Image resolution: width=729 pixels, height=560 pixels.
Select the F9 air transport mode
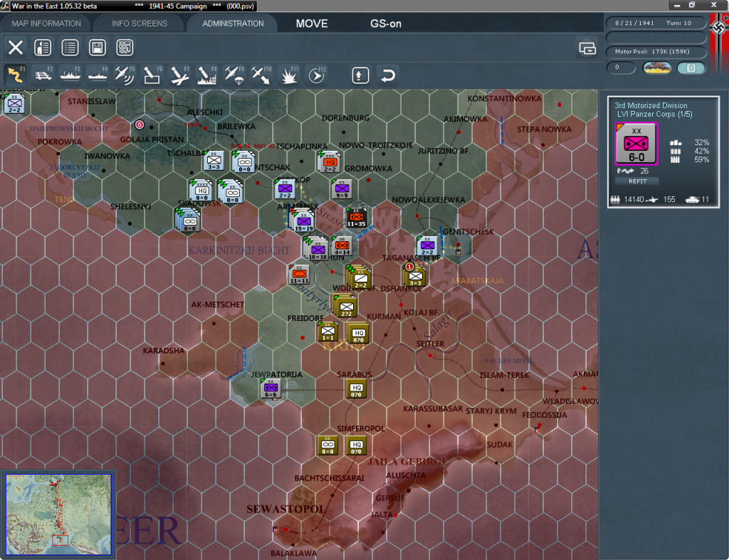click(x=234, y=75)
